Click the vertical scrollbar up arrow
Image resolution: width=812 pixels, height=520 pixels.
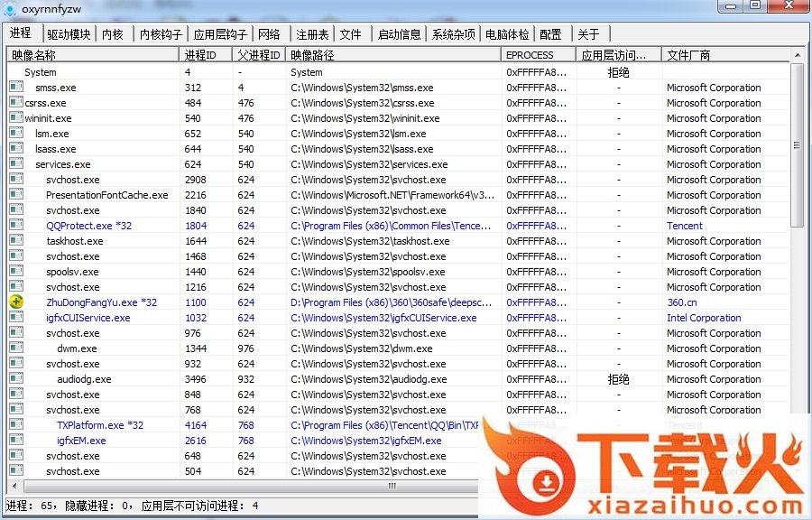coord(797,55)
